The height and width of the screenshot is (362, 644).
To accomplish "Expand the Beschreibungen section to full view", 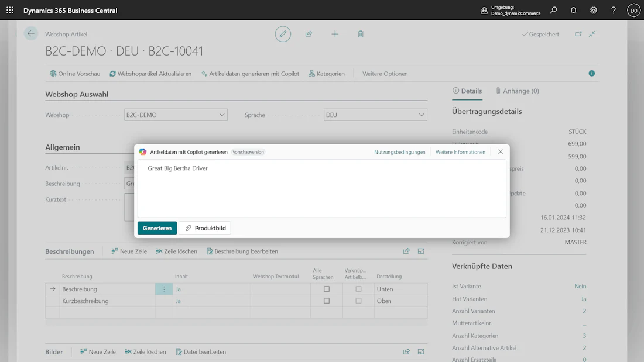I will 421,251.
